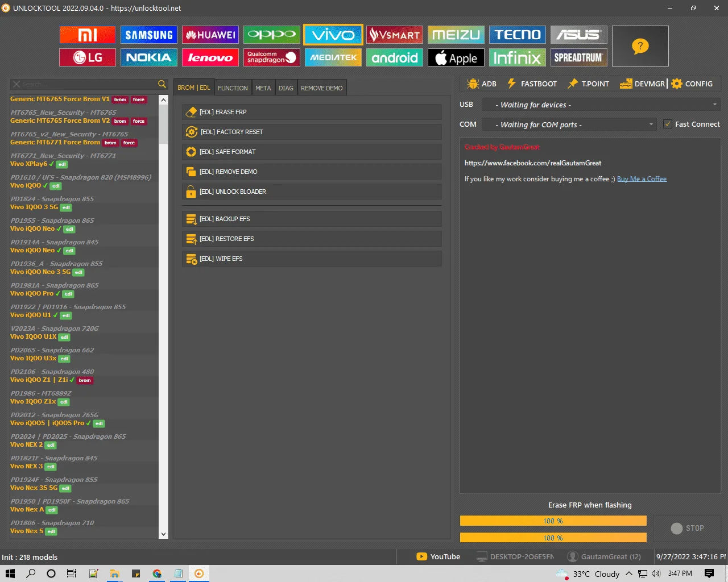Screen dimensions: 728x582
Task: Click the model list scrollbar down arrow
Action: pyautogui.click(x=164, y=534)
